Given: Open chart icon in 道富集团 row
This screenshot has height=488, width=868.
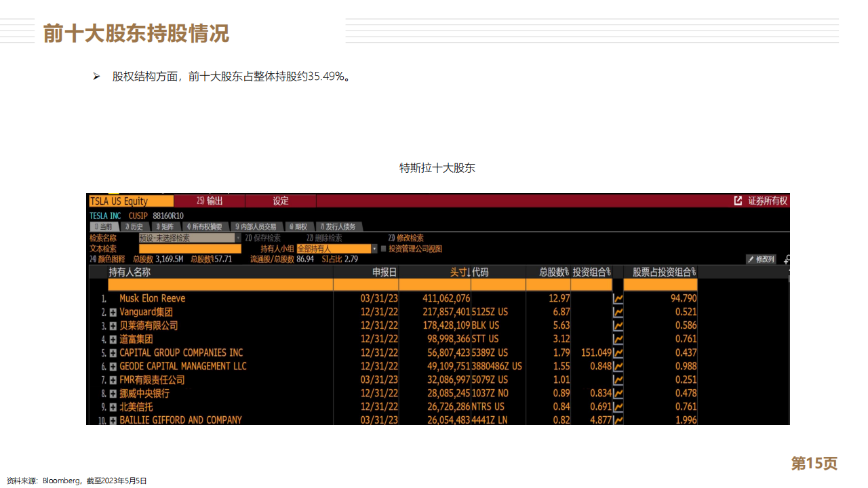Looking at the screenshot, I should (x=618, y=339).
